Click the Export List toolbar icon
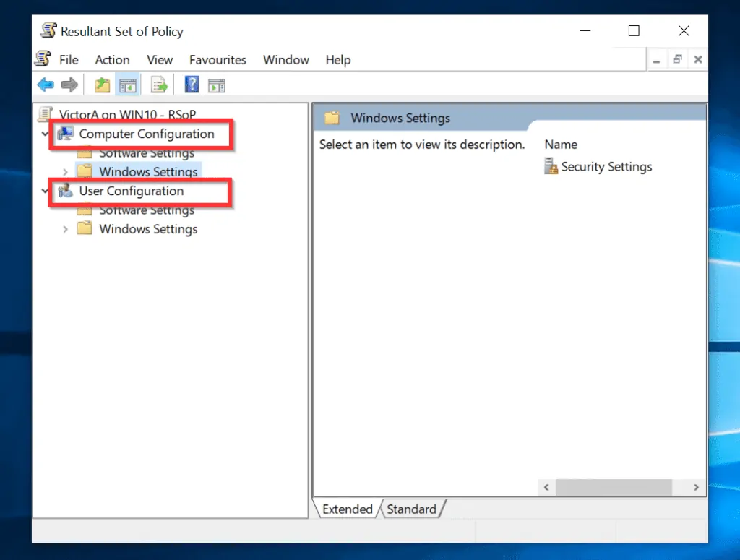Screen dimensions: 740x560 coord(159,85)
